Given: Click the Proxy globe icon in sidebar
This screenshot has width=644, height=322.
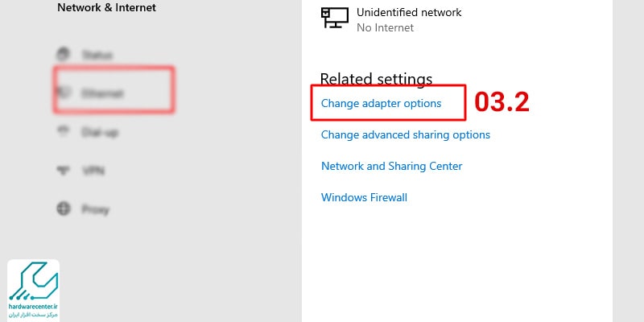Looking at the screenshot, I should point(64,209).
